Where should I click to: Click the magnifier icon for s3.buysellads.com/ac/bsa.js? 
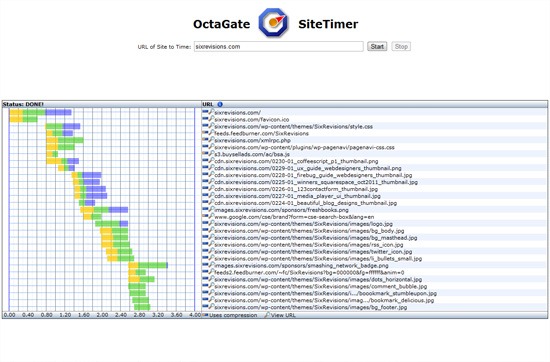[211, 154]
